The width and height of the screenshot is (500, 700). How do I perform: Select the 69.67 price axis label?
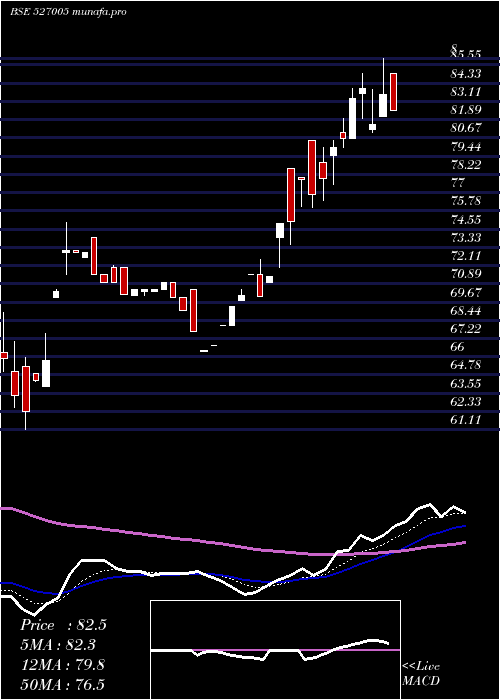click(x=466, y=292)
